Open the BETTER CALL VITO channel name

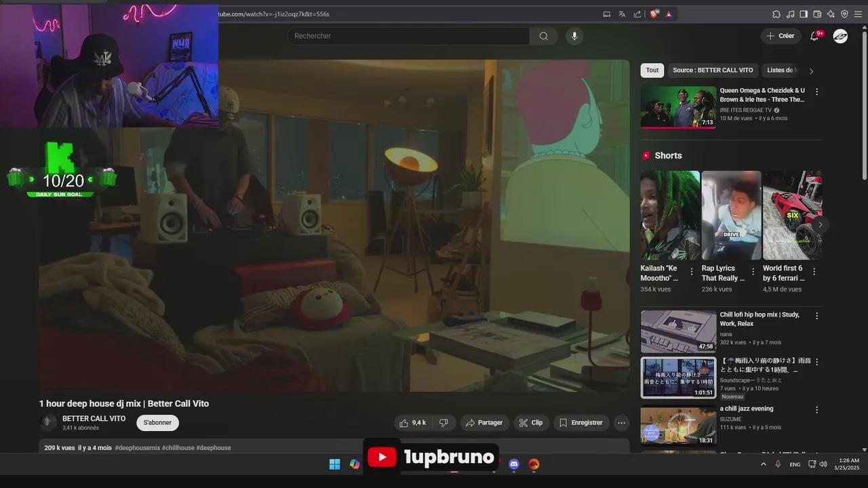(x=94, y=419)
